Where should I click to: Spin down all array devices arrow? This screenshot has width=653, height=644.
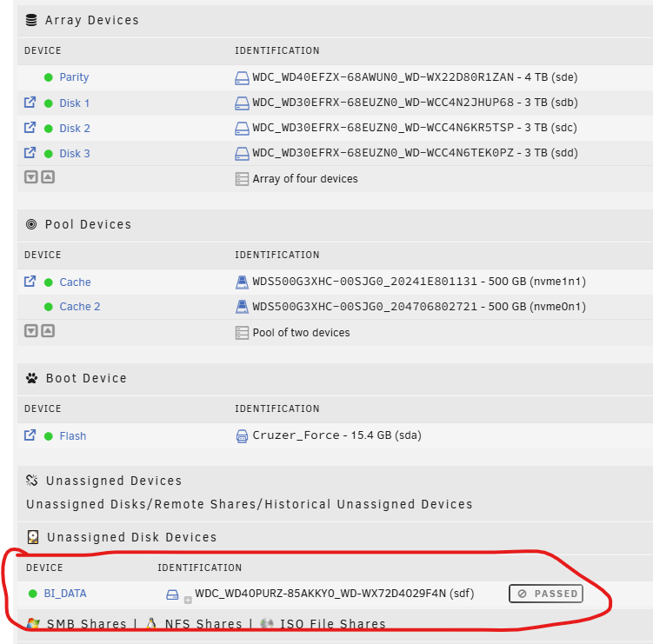[30, 177]
